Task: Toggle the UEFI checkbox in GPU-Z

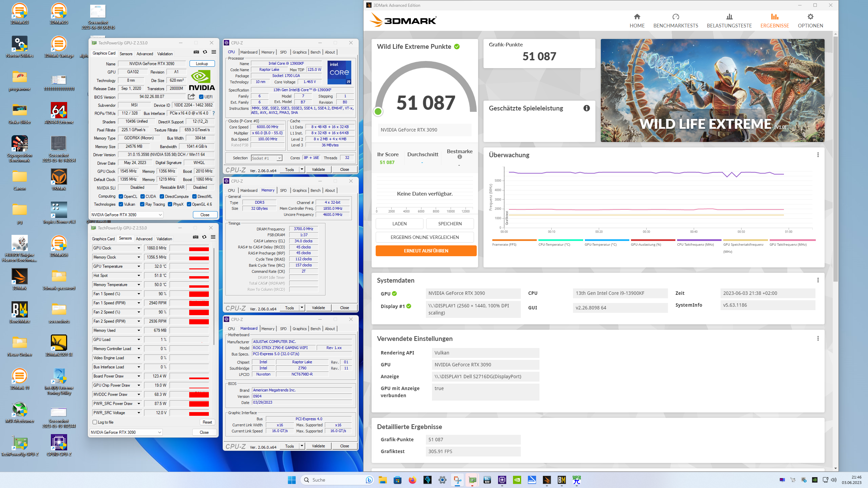Action: click(201, 97)
